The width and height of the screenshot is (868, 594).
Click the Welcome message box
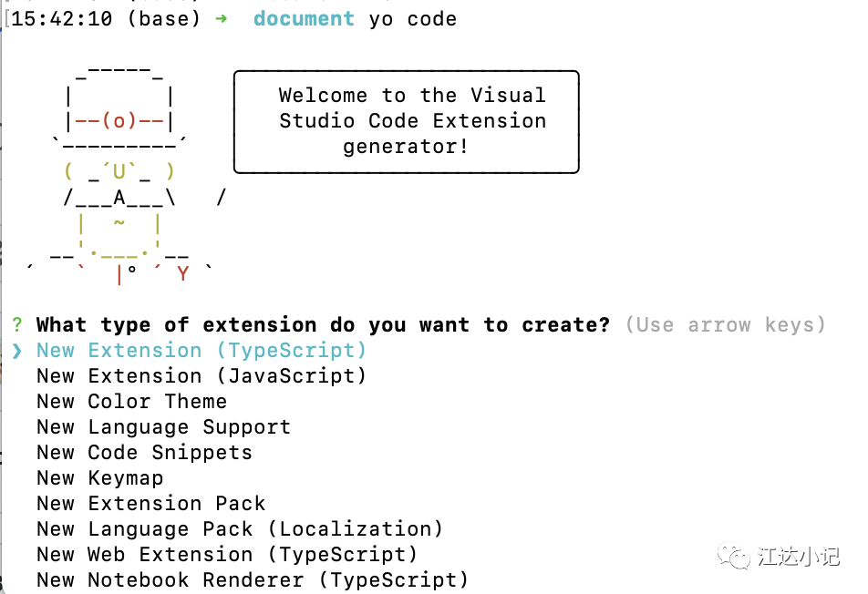407,122
